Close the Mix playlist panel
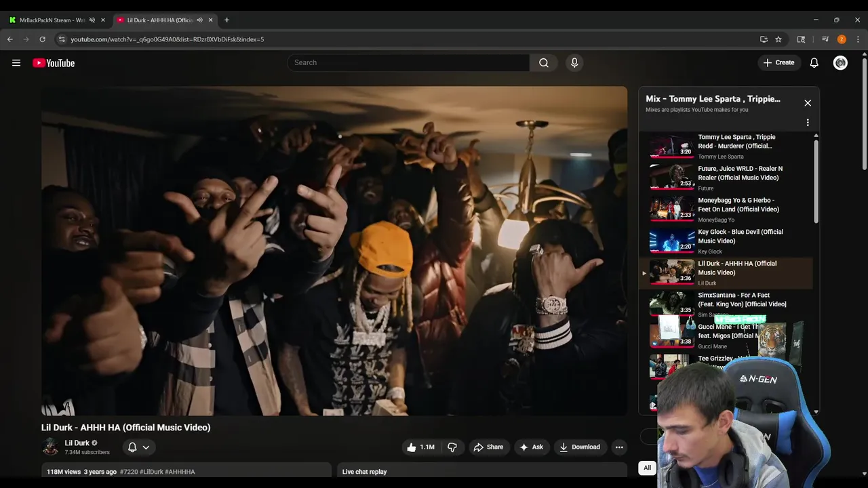This screenshot has height=488, width=868. coord(808,103)
